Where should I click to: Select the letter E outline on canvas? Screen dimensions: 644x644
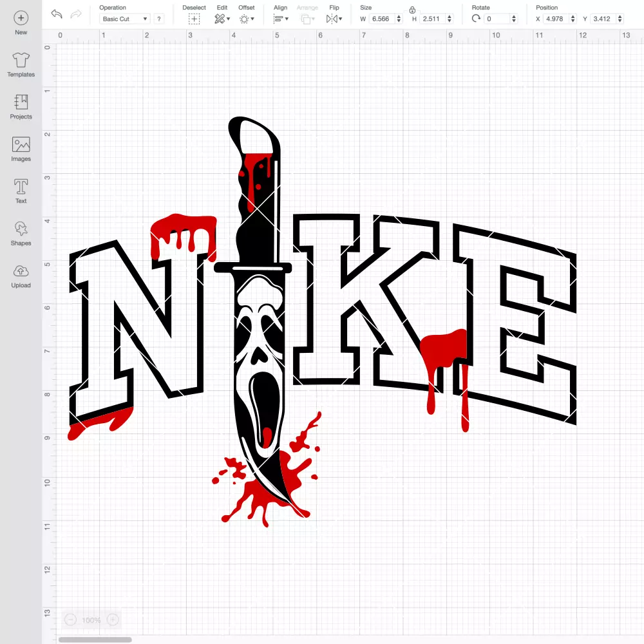pyautogui.click(x=515, y=325)
